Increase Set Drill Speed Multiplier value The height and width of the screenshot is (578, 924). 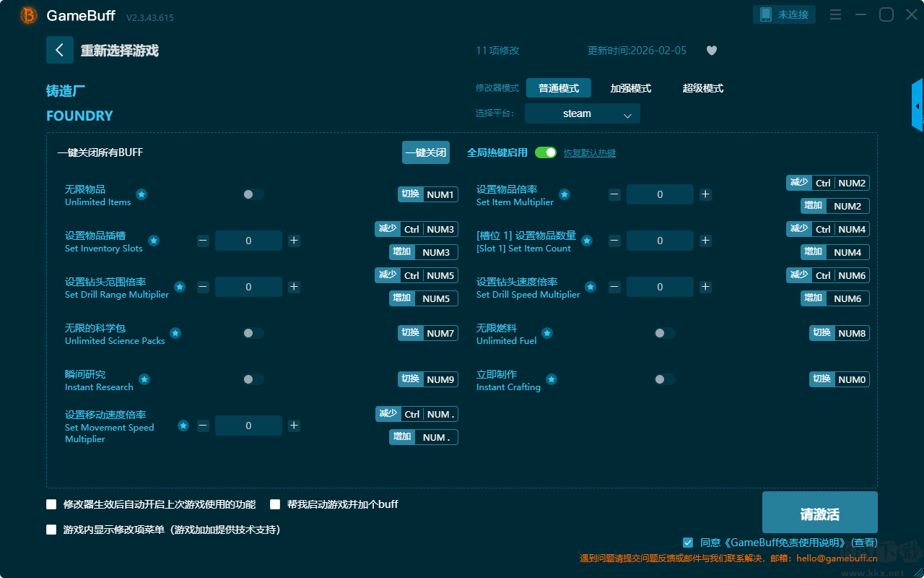705,287
